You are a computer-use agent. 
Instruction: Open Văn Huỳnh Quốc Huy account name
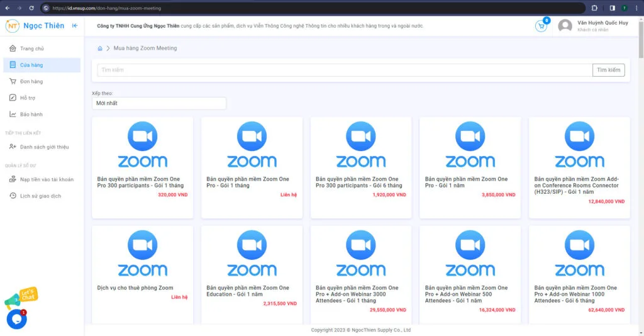pos(602,23)
